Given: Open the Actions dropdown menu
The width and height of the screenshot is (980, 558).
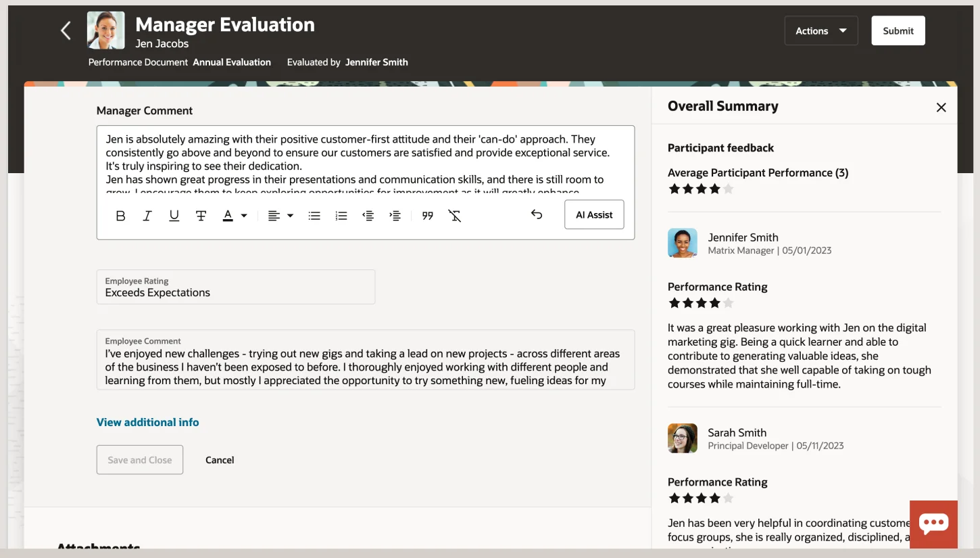Looking at the screenshot, I should coord(820,31).
